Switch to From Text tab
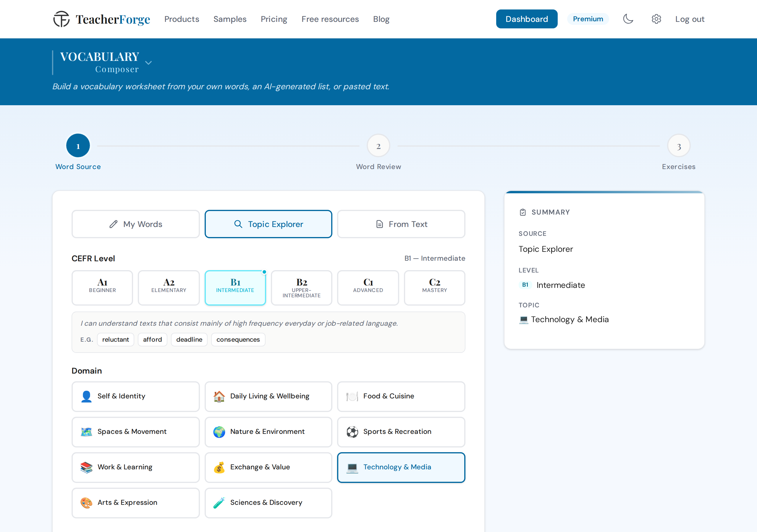757x532 pixels. pos(401,224)
